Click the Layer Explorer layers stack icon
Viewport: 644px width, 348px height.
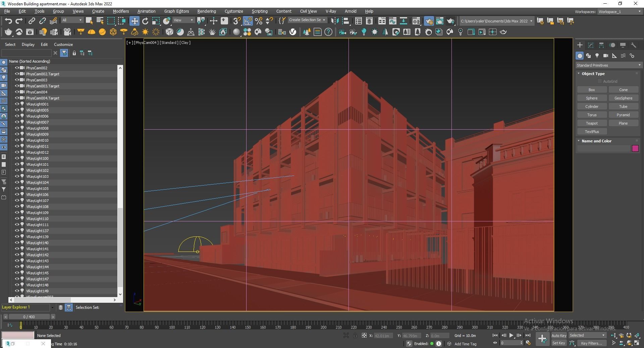(60, 307)
